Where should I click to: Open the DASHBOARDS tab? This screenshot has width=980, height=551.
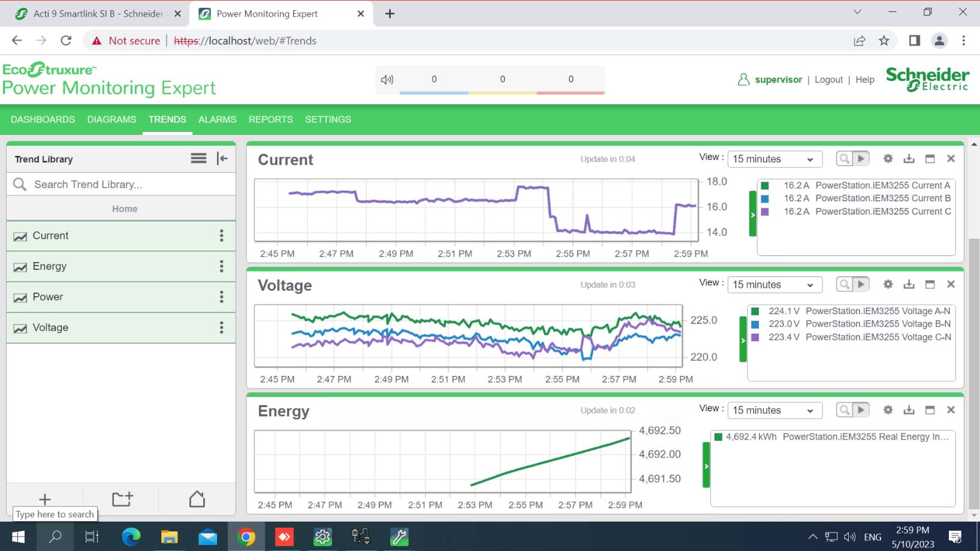(x=43, y=119)
